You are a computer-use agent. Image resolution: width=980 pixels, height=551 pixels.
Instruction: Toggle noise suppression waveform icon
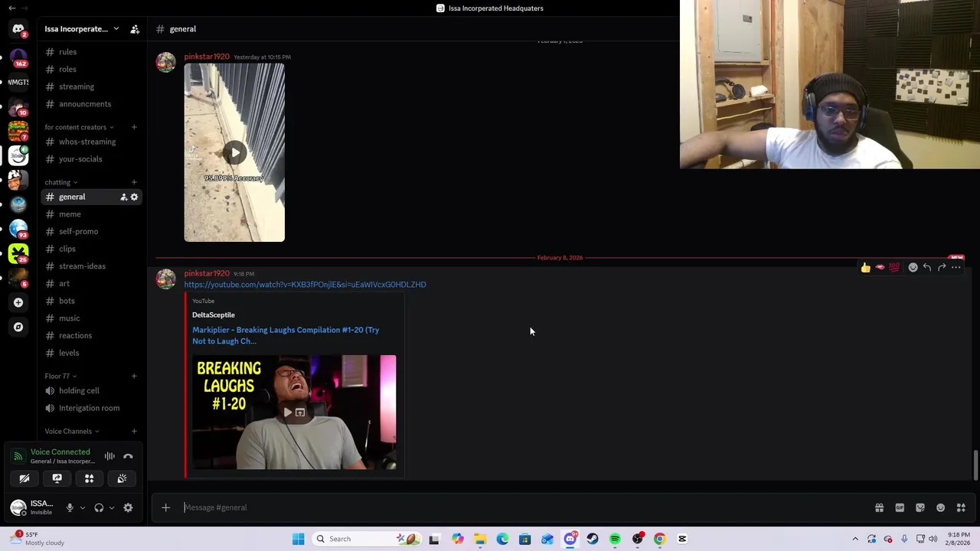(x=109, y=456)
